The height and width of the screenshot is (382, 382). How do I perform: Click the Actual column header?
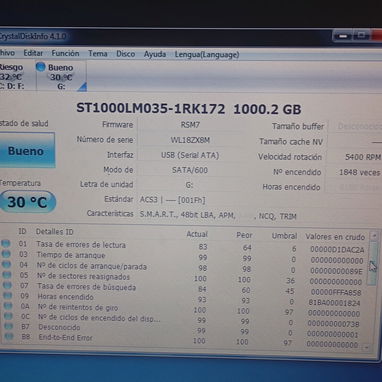pyautogui.click(x=197, y=234)
